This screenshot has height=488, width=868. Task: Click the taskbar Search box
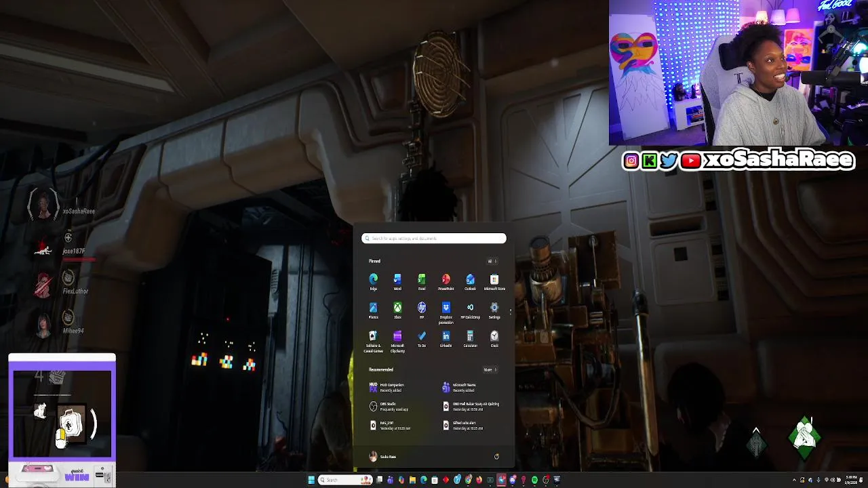[x=345, y=480]
